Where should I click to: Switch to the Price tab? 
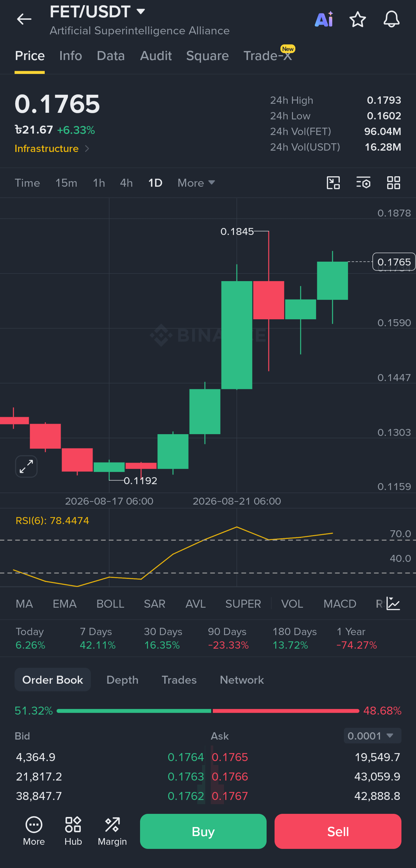point(30,56)
